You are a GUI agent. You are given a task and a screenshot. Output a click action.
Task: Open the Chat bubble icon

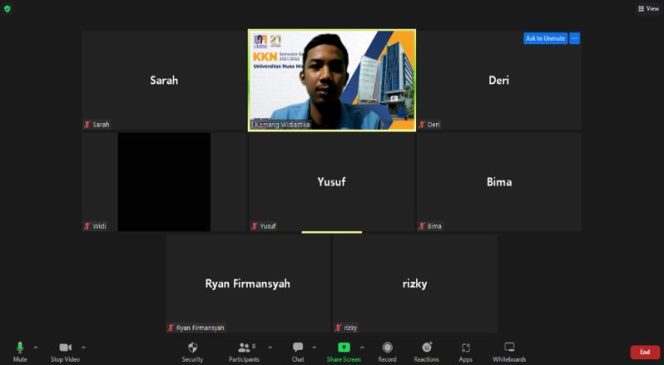click(x=298, y=348)
